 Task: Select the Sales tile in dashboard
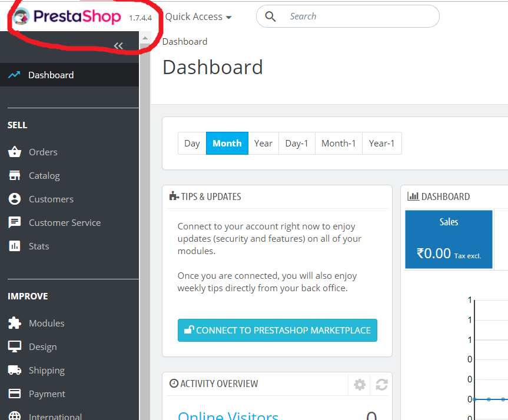(x=449, y=239)
